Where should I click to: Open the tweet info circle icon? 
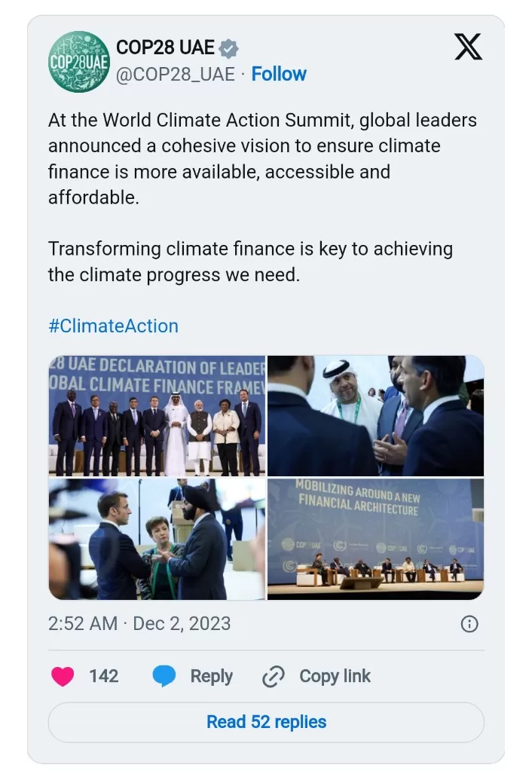(x=469, y=624)
